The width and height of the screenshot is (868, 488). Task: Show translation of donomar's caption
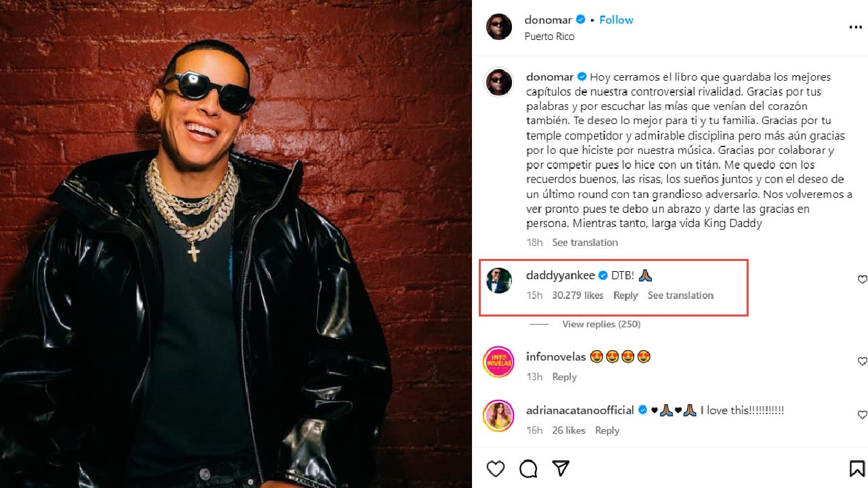pyautogui.click(x=585, y=242)
